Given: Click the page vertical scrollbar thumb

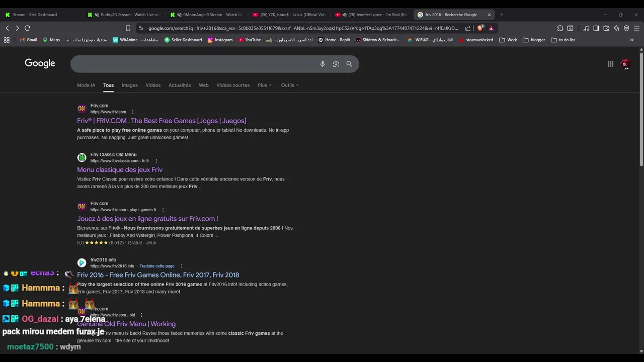Looking at the screenshot, I should (641, 108).
